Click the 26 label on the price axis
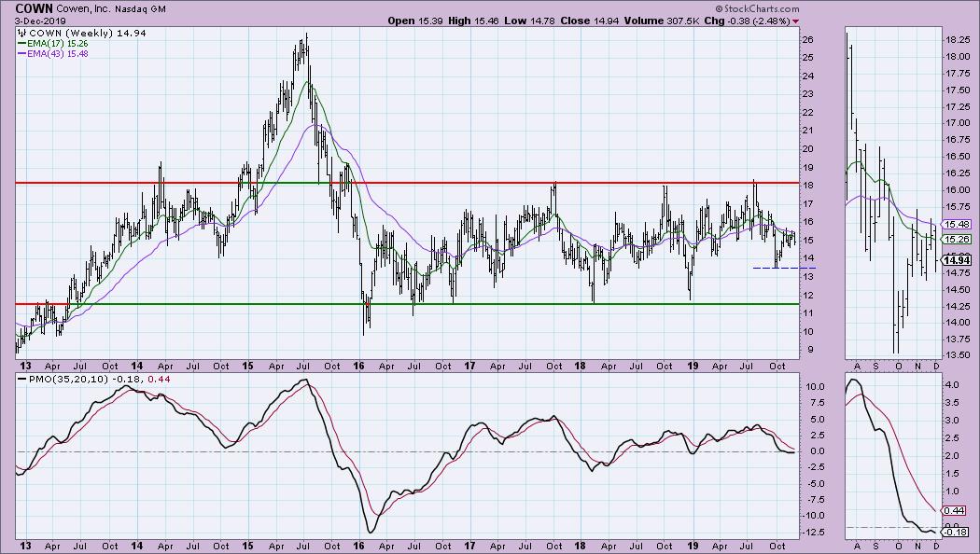The image size is (980, 554). pyautogui.click(x=807, y=39)
